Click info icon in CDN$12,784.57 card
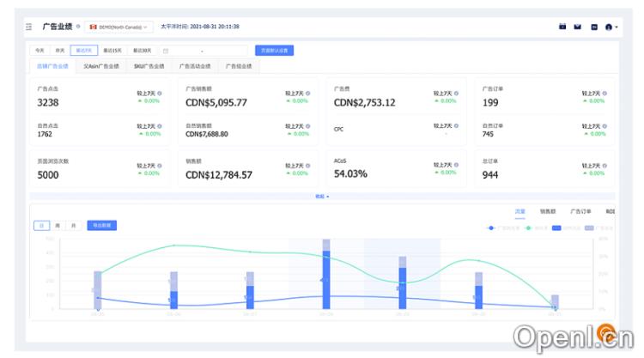This screenshot has width=644, height=358. pos(307,166)
